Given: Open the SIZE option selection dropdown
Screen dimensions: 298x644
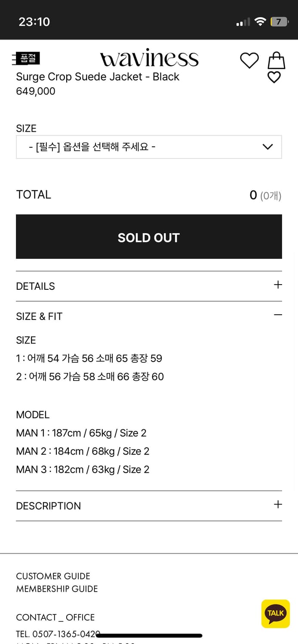Looking at the screenshot, I should tap(149, 147).
